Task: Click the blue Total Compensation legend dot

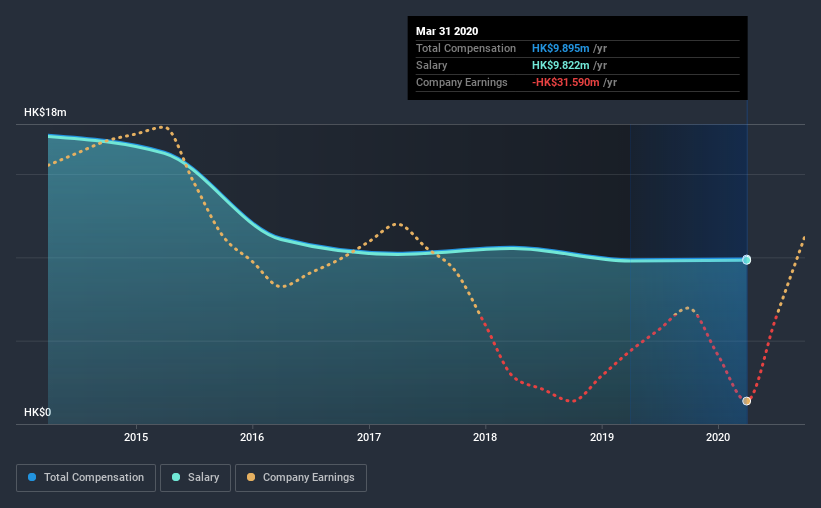Action: 32,477
